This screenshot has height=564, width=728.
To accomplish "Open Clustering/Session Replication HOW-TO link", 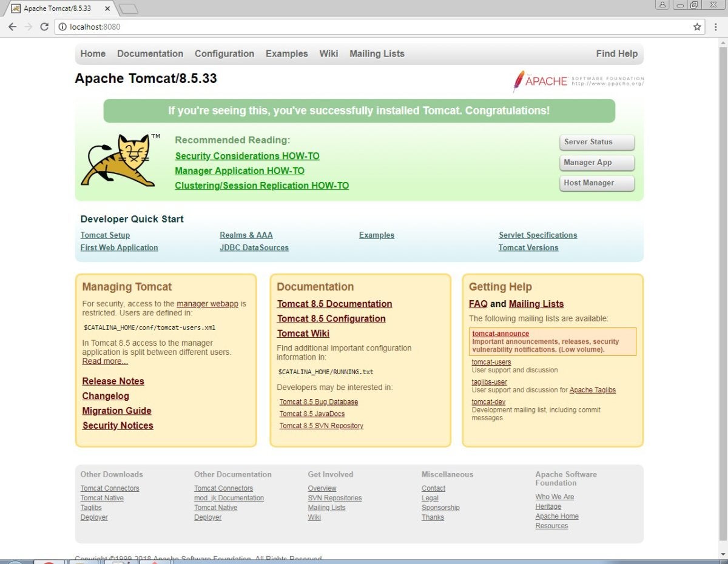I will click(x=262, y=186).
